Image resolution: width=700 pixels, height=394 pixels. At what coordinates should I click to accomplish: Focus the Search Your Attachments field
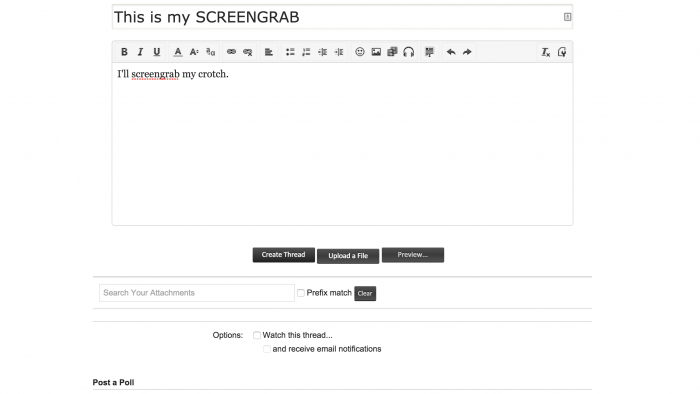197,293
